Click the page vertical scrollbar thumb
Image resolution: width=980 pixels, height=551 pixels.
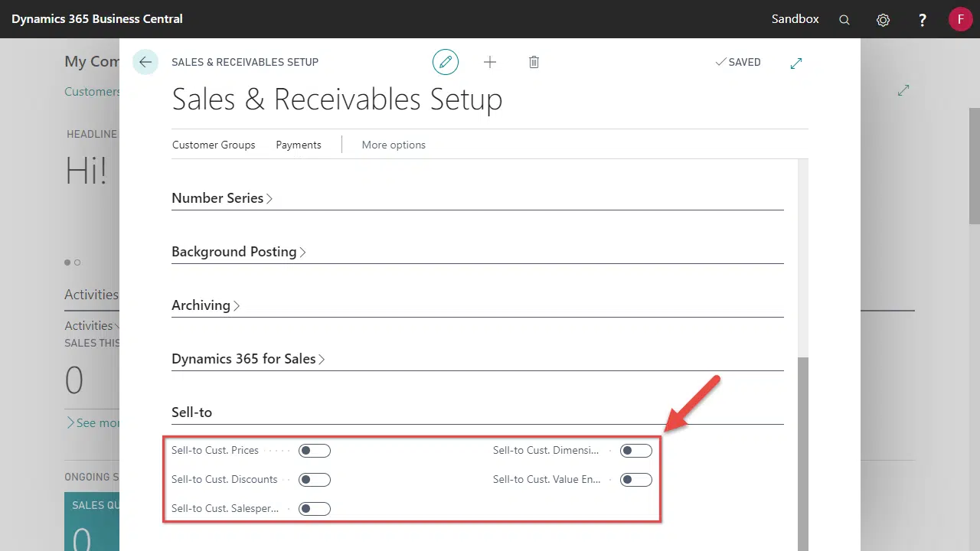pyautogui.click(x=803, y=452)
